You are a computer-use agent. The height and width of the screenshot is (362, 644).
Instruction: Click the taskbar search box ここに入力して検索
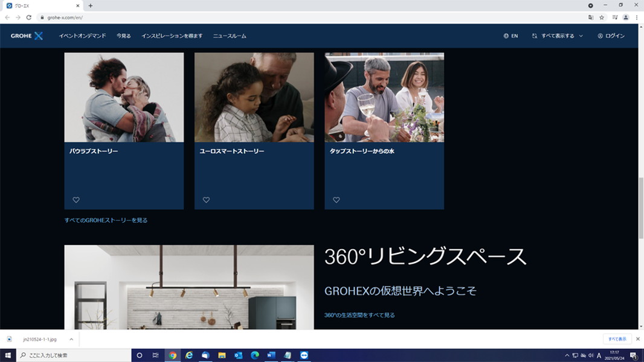click(74, 355)
